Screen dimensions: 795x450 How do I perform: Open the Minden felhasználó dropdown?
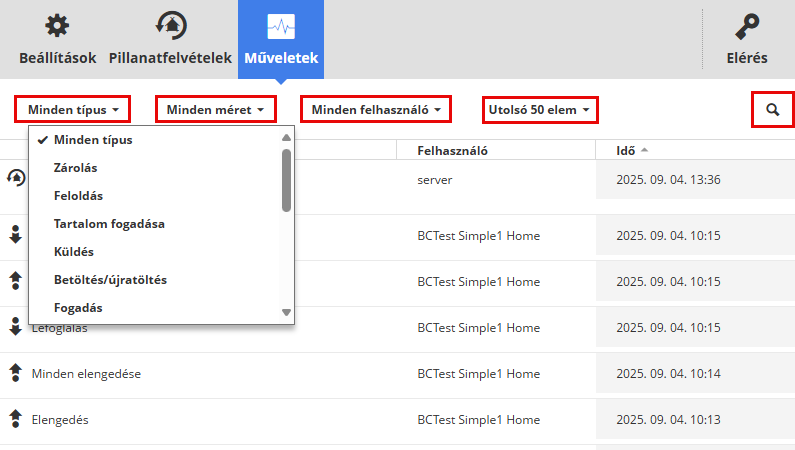(x=375, y=109)
